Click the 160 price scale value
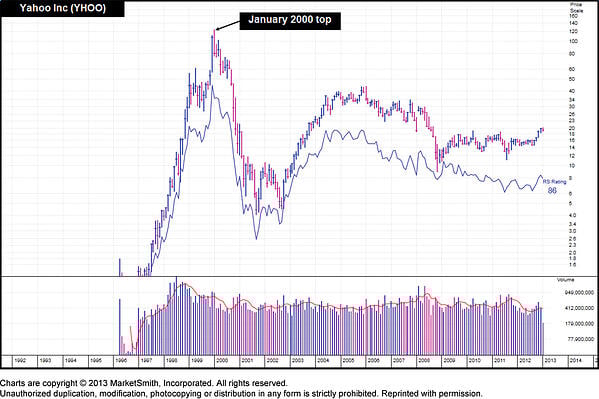This screenshot has width=599, height=399. [x=573, y=16]
